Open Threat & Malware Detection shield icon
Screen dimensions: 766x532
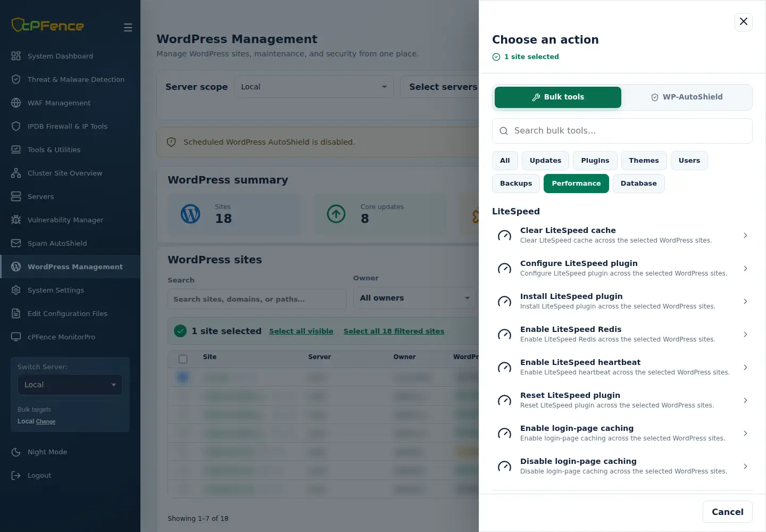[x=16, y=79]
